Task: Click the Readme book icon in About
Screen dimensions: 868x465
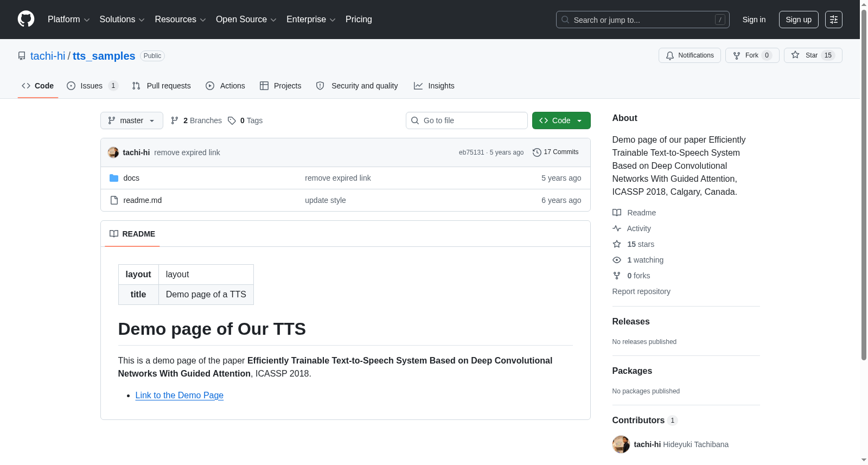Action: pyautogui.click(x=617, y=213)
